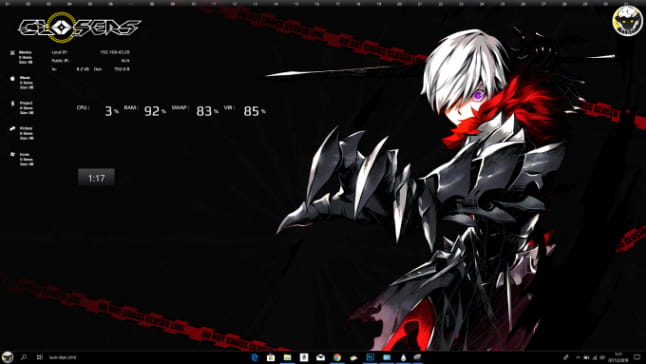This screenshot has height=364, width=646.
Task: Click the round avatar badge top-right
Action: click(x=627, y=21)
